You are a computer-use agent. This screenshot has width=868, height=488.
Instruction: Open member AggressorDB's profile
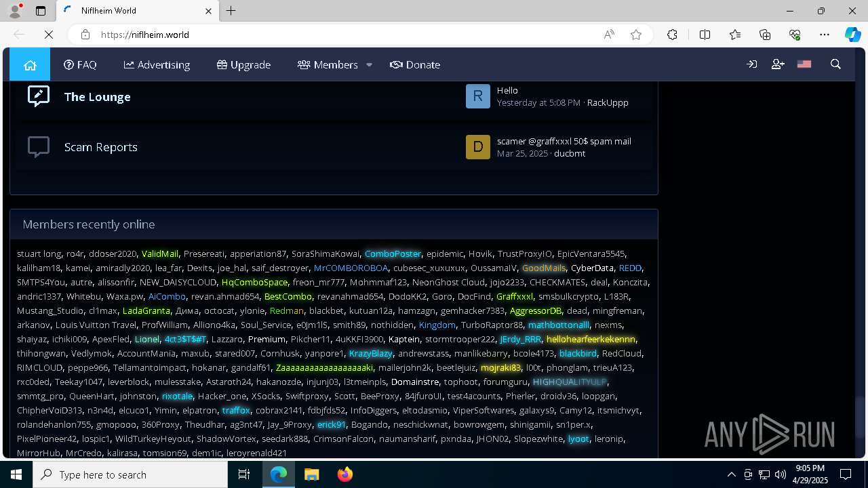(536, 310)
